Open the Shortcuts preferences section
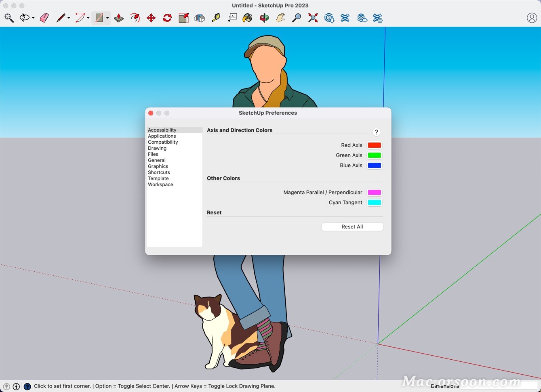This screenshot has width=541, height=392. [x=159, y=172]
